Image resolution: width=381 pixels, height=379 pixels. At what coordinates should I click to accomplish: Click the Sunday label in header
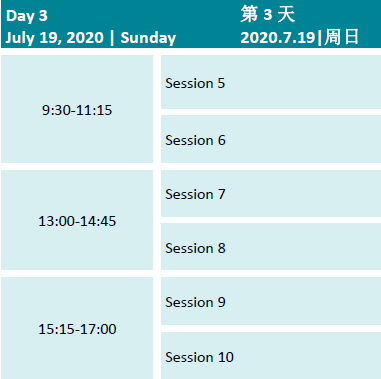(148, 38)
